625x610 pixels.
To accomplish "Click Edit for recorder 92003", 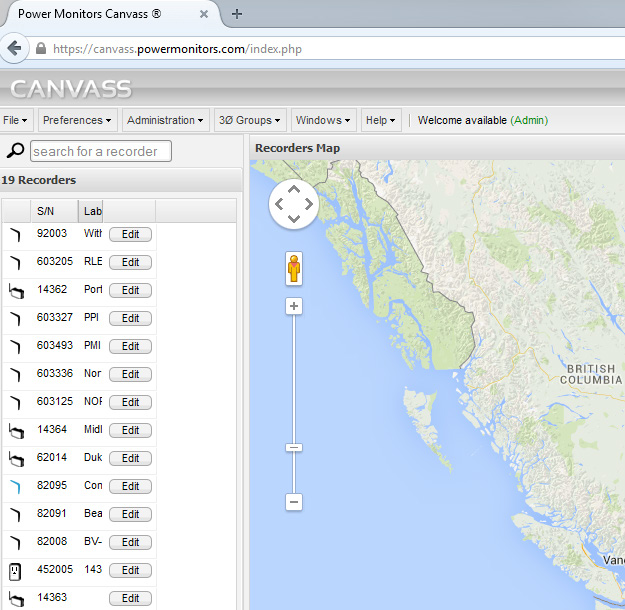I will click(x=130, y=234).
